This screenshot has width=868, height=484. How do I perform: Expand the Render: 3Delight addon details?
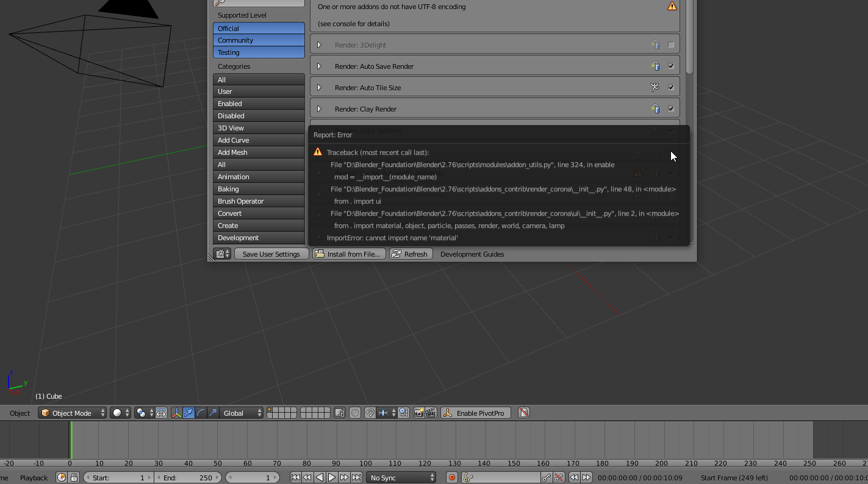(319, 44)
